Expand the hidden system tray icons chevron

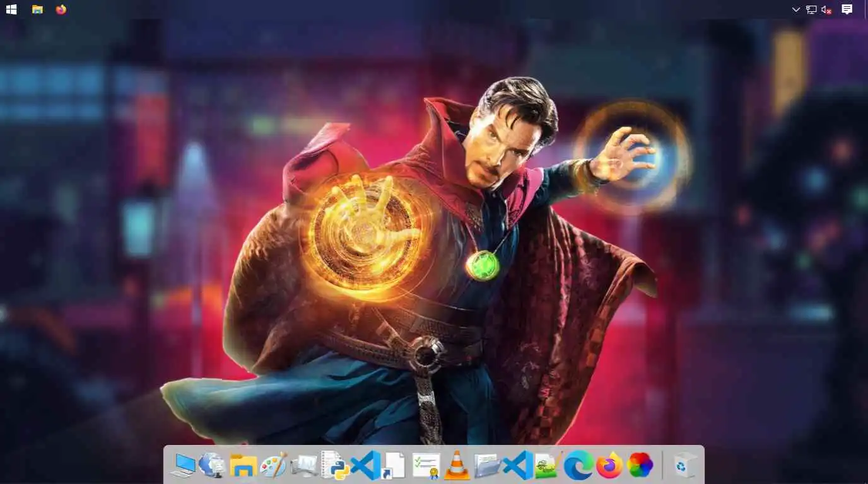pyautogui.click(x=796, y=9)
